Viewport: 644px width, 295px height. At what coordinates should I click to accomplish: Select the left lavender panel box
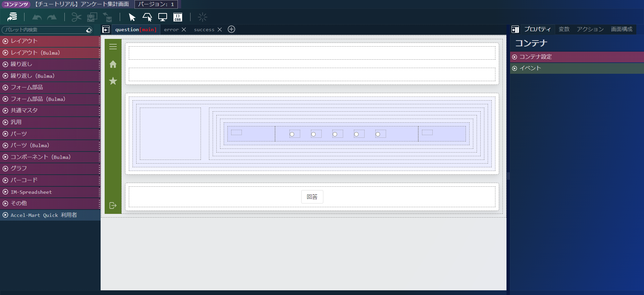pos(170,134)
